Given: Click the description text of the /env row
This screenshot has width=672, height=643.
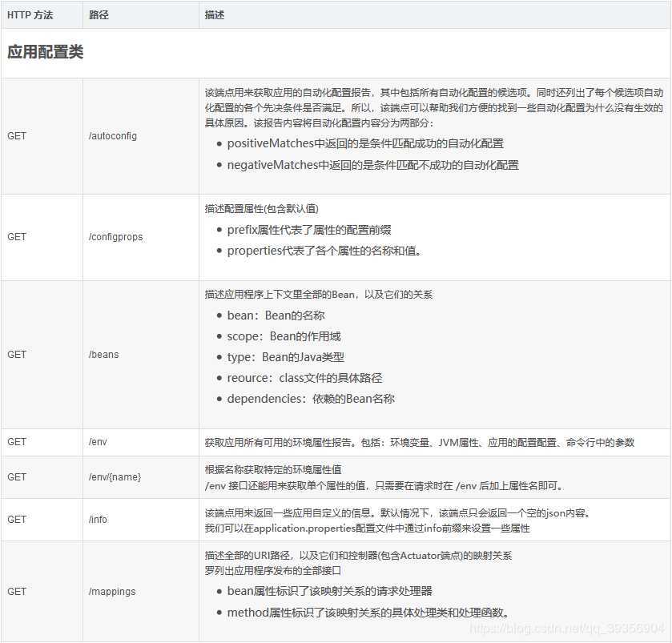Looking at the screenshot, I should [419, 442].
